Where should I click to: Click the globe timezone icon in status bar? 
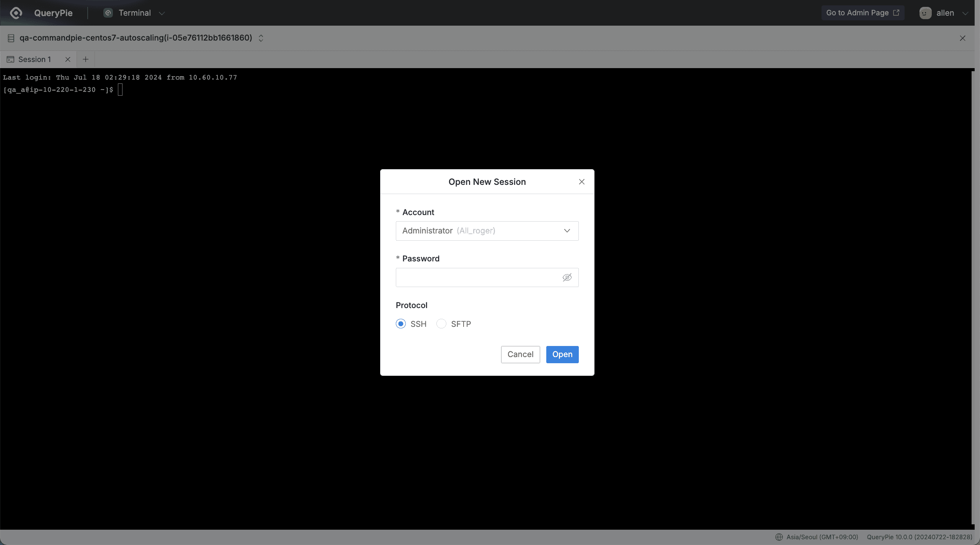click(x=779, y=537)
